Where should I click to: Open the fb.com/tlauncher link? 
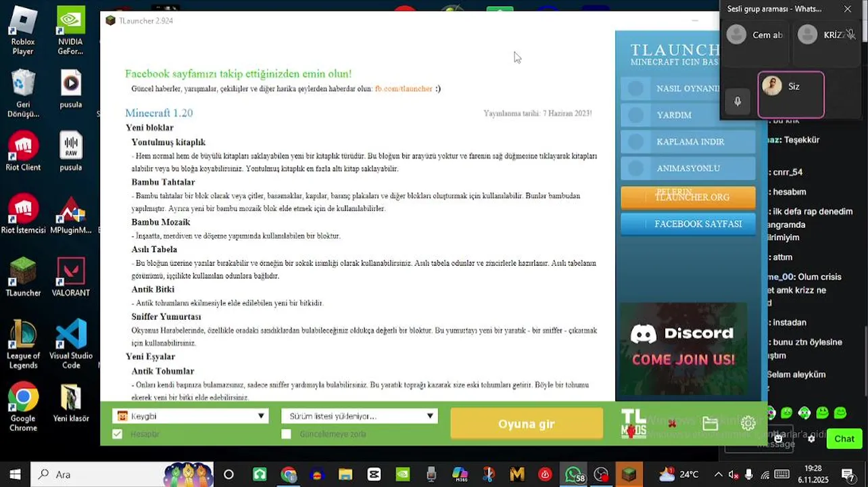pyautogui.click(x=404, y=89)
